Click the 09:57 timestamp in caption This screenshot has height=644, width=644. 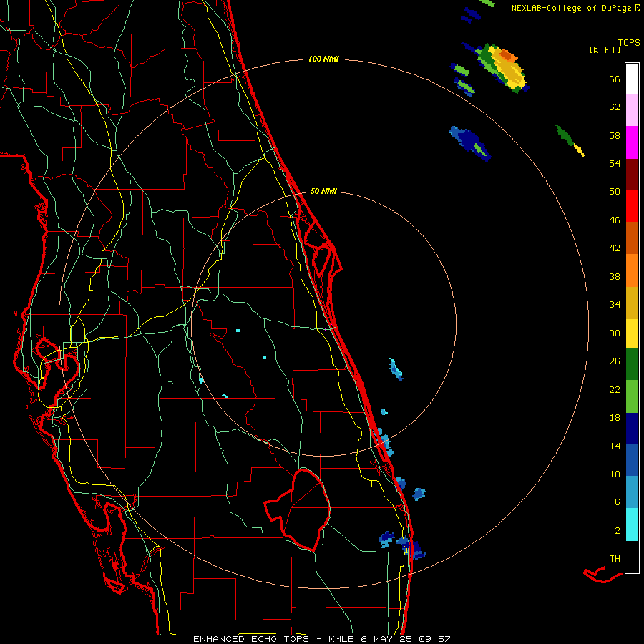(434, 639)
